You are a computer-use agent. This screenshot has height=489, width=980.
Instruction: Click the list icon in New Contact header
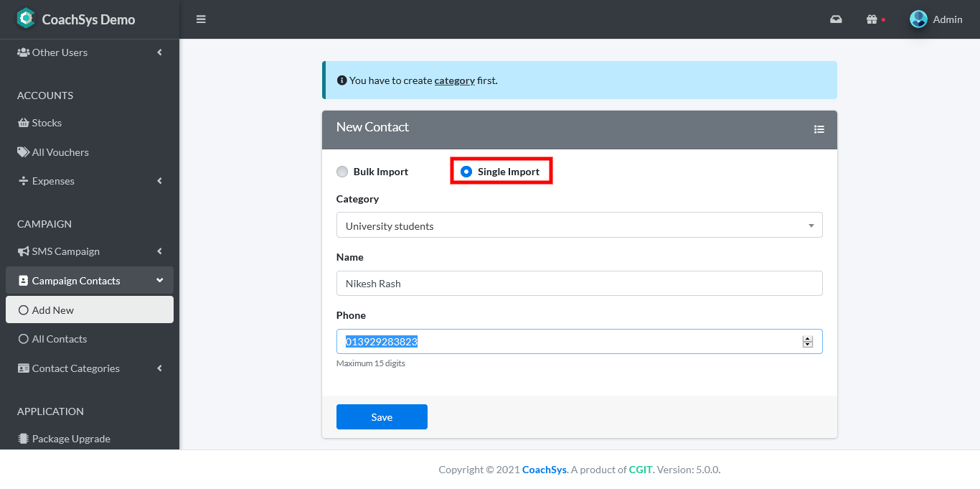tap(819, 129)
